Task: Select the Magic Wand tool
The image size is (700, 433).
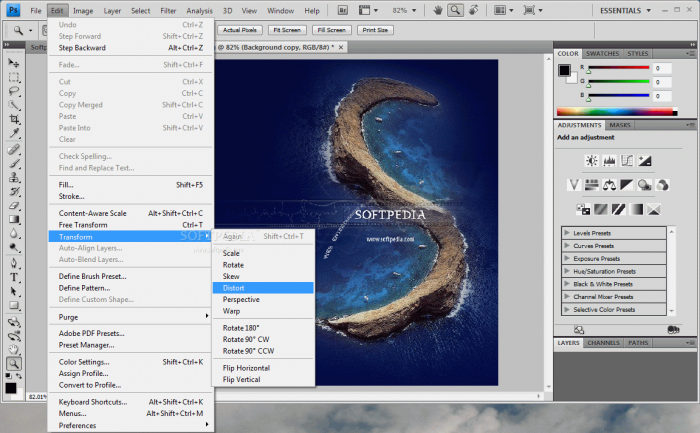Action: [14, 105]
